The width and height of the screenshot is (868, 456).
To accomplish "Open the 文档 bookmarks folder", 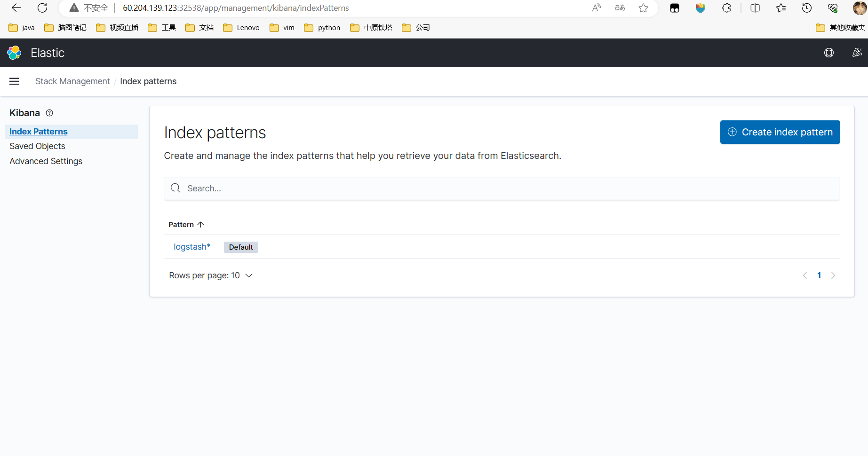I will [199, 28].
